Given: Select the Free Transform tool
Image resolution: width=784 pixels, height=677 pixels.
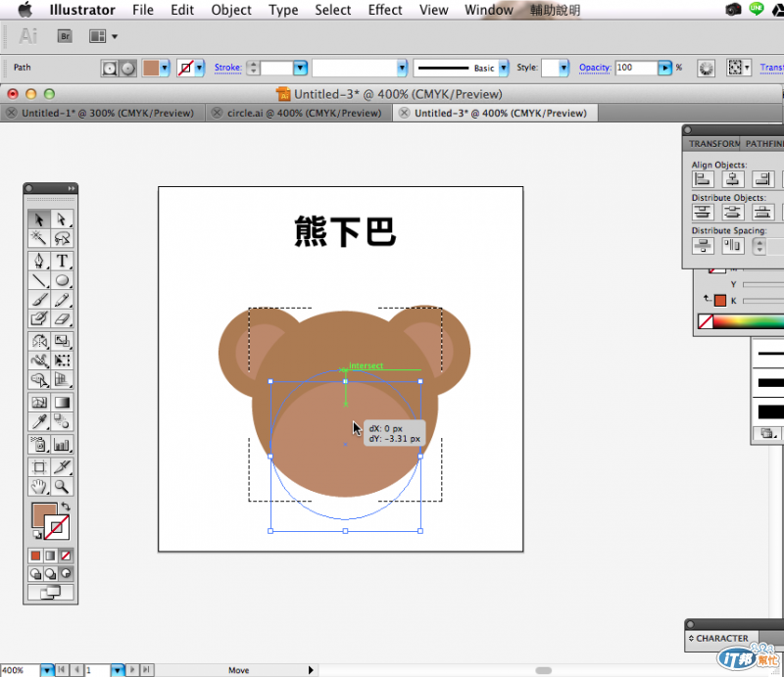Looking at the screenshot, I should point(62,361).
